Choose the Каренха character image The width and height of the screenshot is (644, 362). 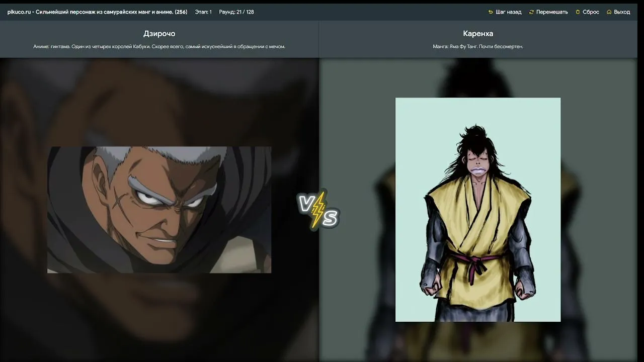coord(478,210)
